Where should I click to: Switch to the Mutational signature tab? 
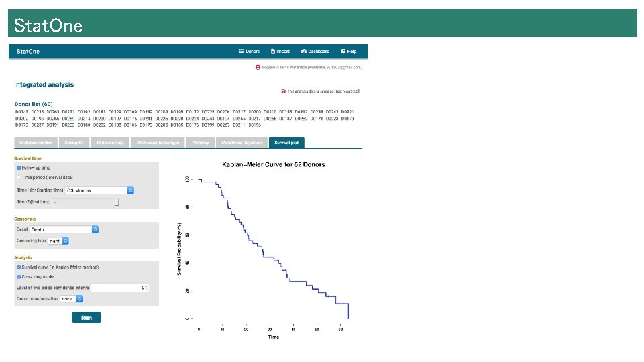[241, 143]
